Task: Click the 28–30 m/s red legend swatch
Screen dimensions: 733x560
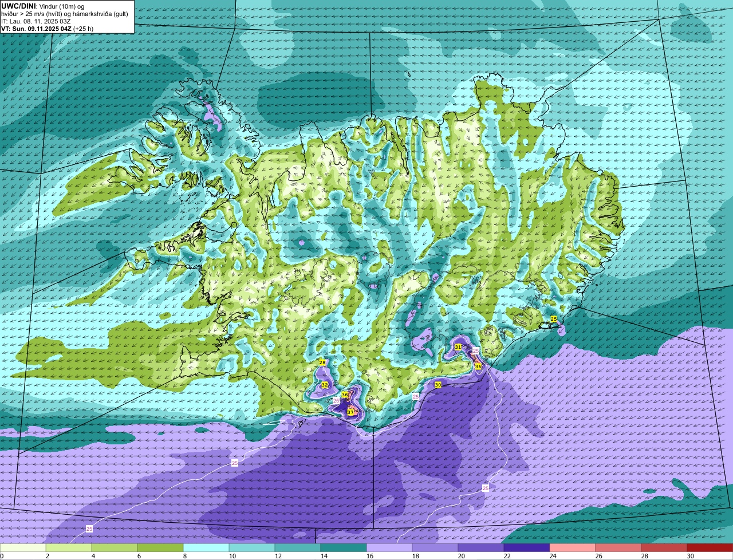Action: coord(664,547)
